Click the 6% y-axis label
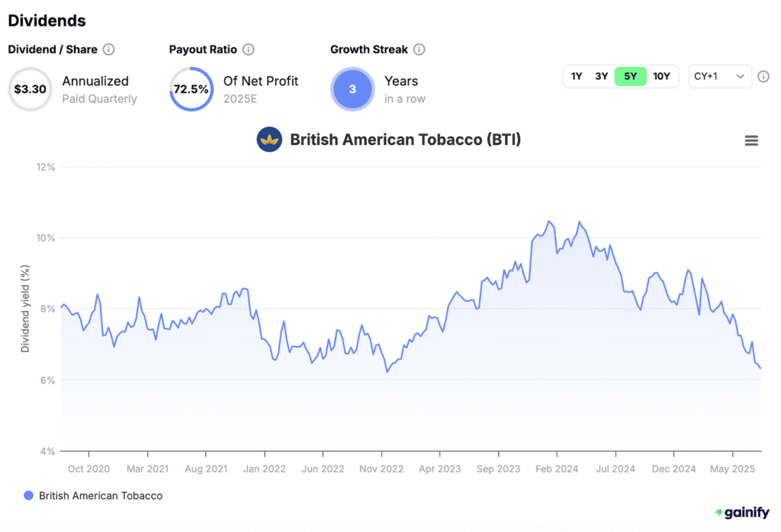This screenshot has height=532, width=781. [x=48, y=380]
